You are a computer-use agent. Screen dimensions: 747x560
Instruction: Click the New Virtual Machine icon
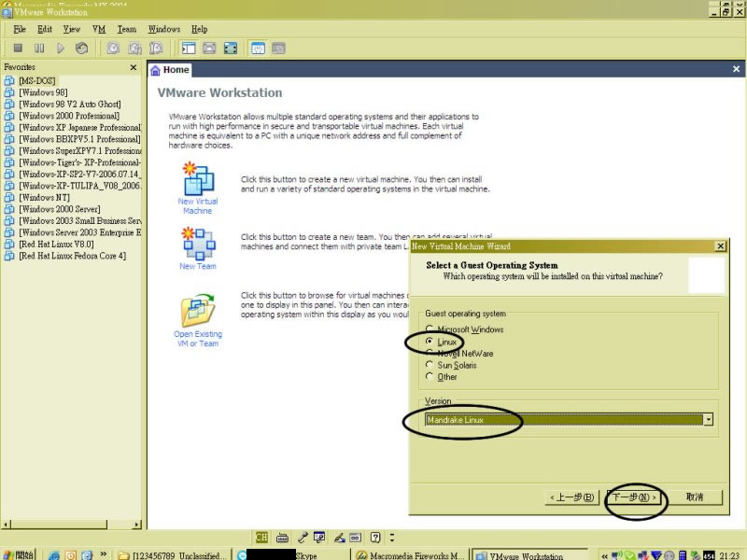click(x=199, y=179)
